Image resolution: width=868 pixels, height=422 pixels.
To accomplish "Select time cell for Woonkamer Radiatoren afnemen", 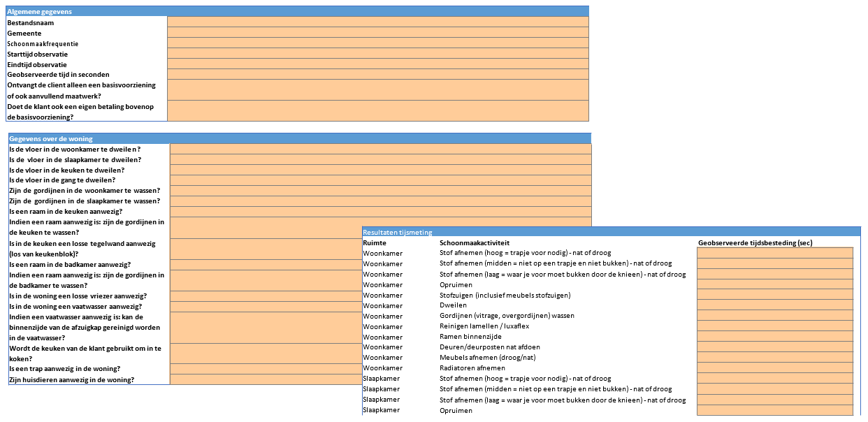I will (774, 368).
